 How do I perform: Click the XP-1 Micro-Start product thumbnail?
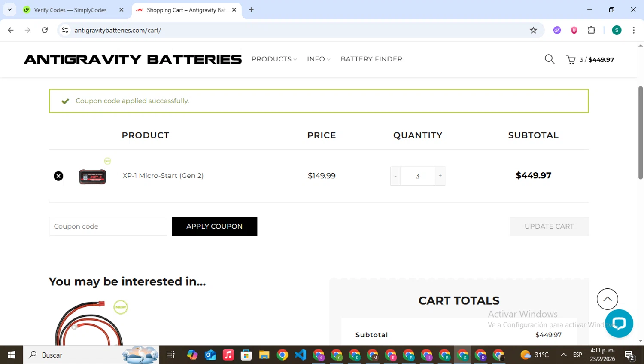coord(92,176)
